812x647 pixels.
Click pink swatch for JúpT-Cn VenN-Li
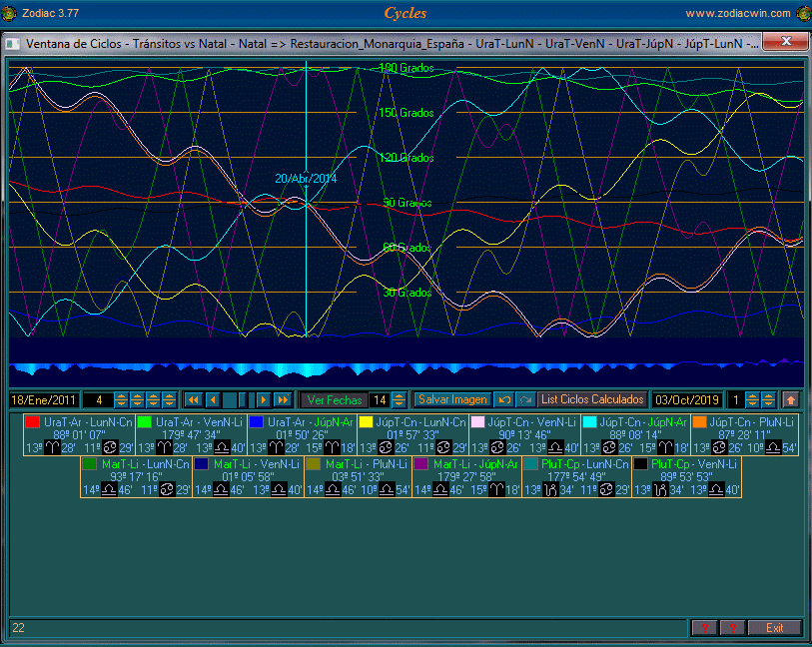tap(478, 421)
